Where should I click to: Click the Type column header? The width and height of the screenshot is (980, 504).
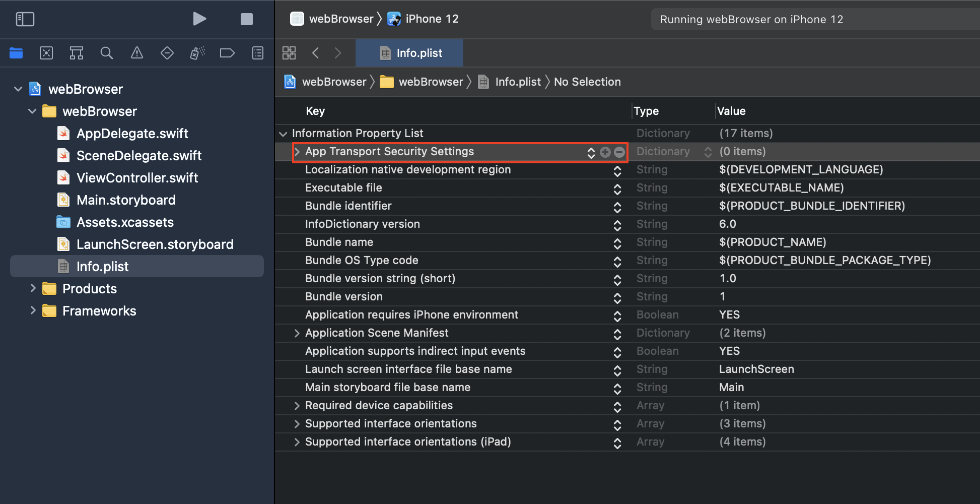tap(646, 111)
